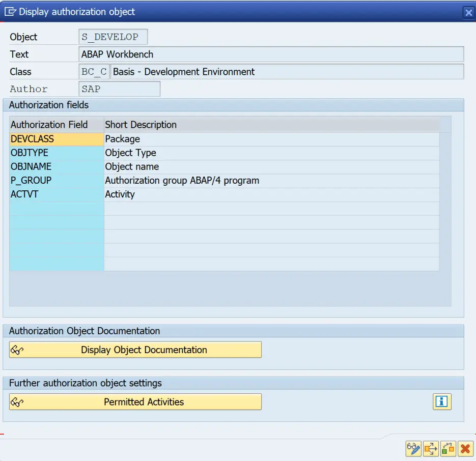Click the glasses icon on Permitted Activities
The height and width of the screenshot is (461, 476).
tap(16, 401)
